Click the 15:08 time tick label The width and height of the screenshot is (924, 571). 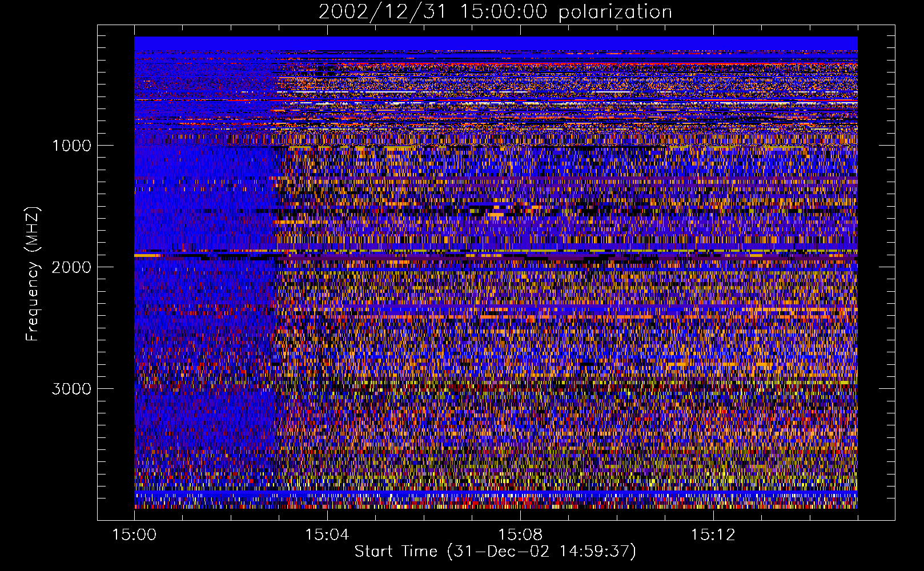[520, 534]
